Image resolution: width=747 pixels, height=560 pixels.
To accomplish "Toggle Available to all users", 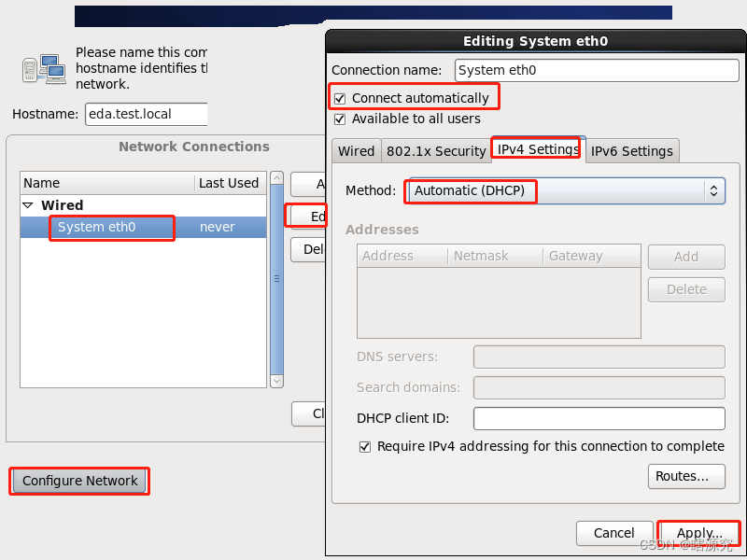I will pyautogui.click(x=341, y=119).
